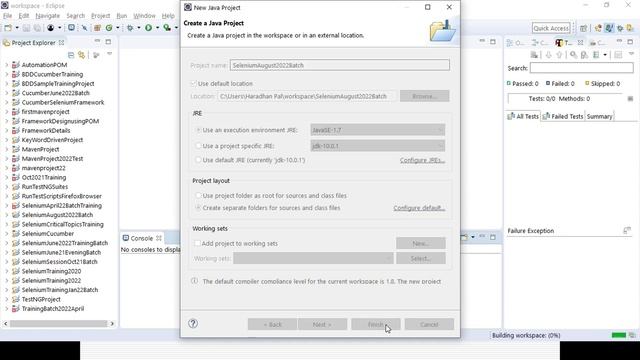Screen dimensions: 640x360
Task: Click the Project Explorer horizontal scrollbar
Action: [x=59, y=323]
